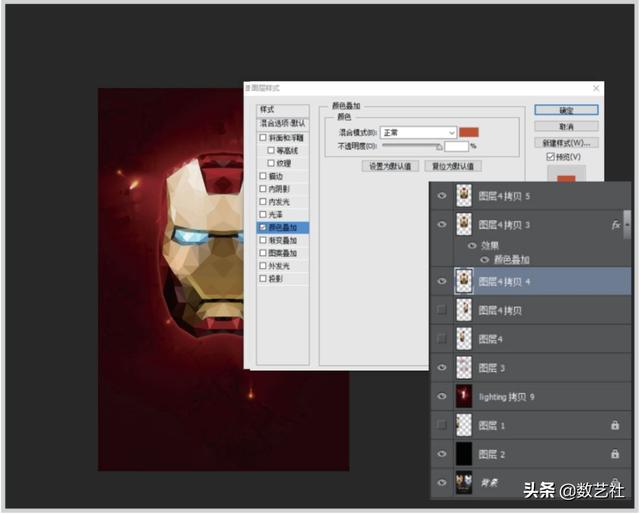Hide layer 图层 3 with its eye icon
Screen dimensions: 640x514
[x=442, y=367]
